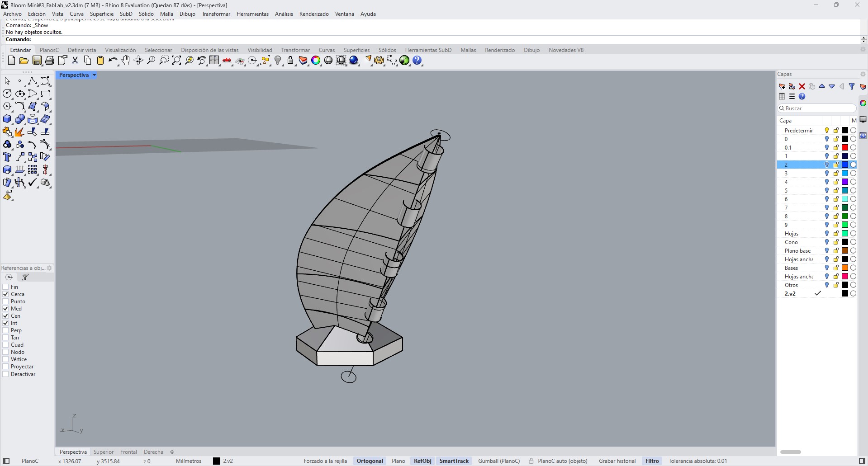Open the current layer selector in status bar
Image resolution: width=868 pixels, height=466 pixels.
pyautogui.click(x=223, y=461)
